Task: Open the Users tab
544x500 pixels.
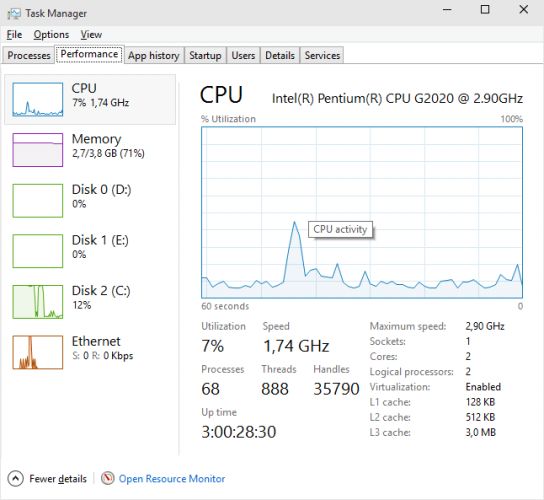Action: point(243,56)
